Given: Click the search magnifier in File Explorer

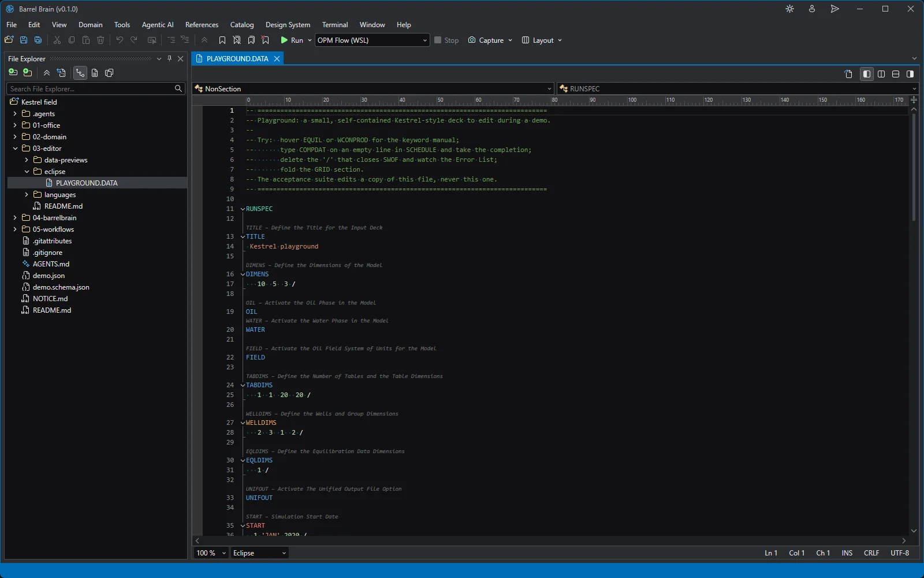Looking at the screenshot, I should [178, 88].
